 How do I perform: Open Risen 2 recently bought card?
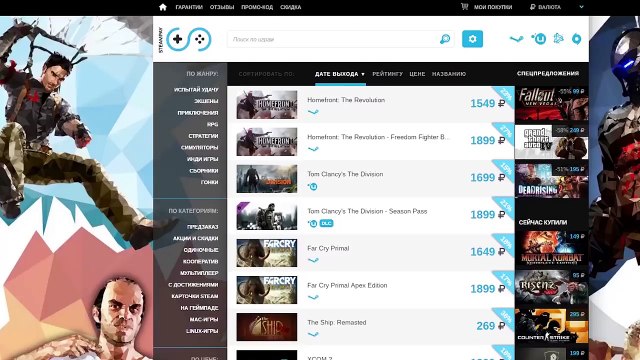tap(551, 287)
